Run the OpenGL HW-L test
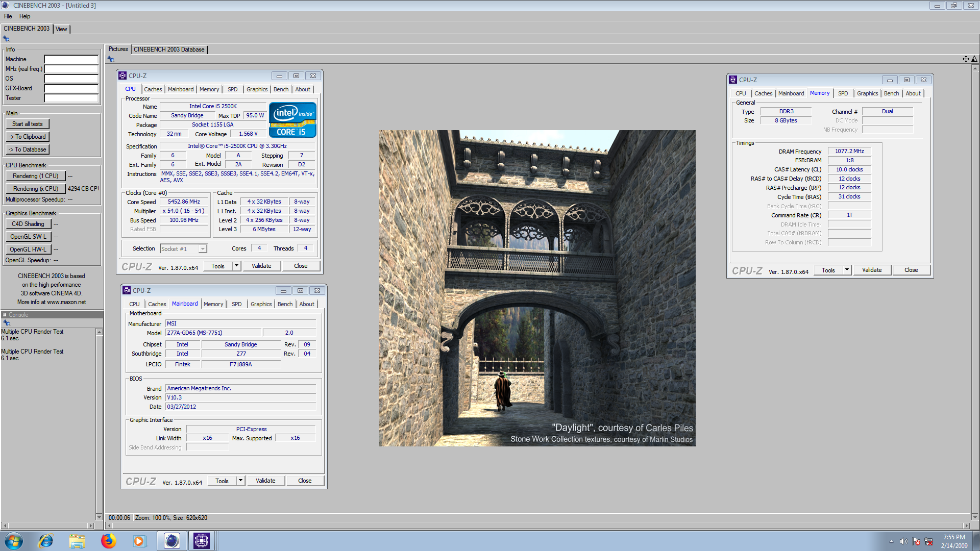Image resolution: width=980 pixels, height=551 pixels. pyautogui.click(x=28, y=249)
